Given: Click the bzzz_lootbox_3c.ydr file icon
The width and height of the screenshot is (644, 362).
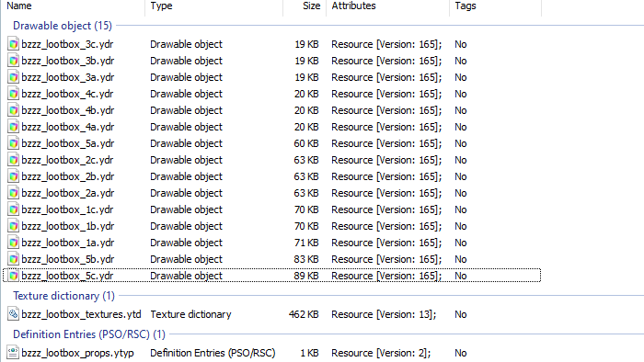Looking at the screenshot, I should click(13, 44).
